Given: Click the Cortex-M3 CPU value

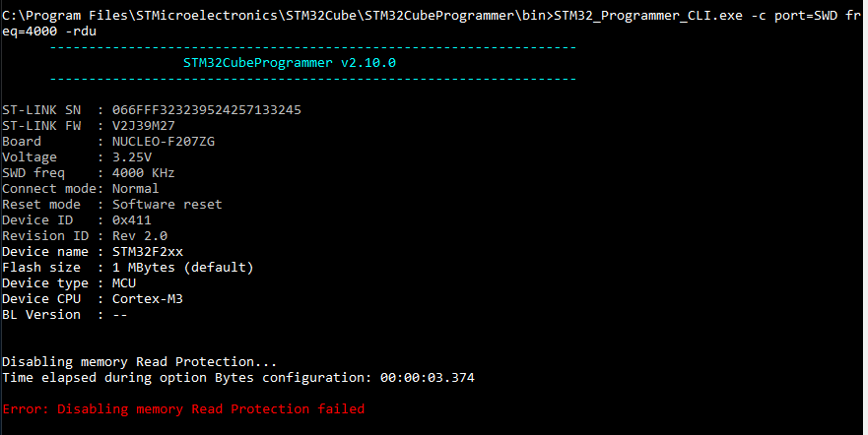Looking at the screenshot, I should click(148, 299).
